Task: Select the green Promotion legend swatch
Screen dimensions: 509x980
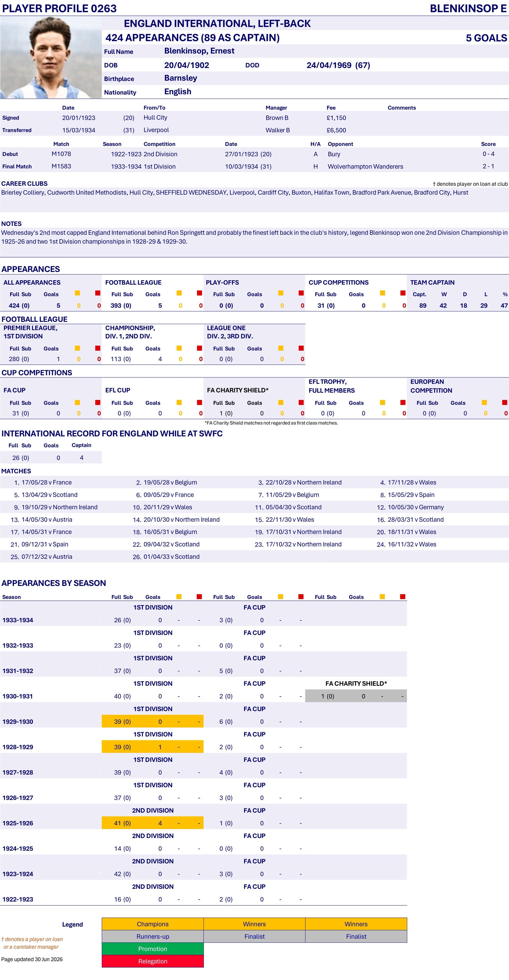Action: point(152,948)
